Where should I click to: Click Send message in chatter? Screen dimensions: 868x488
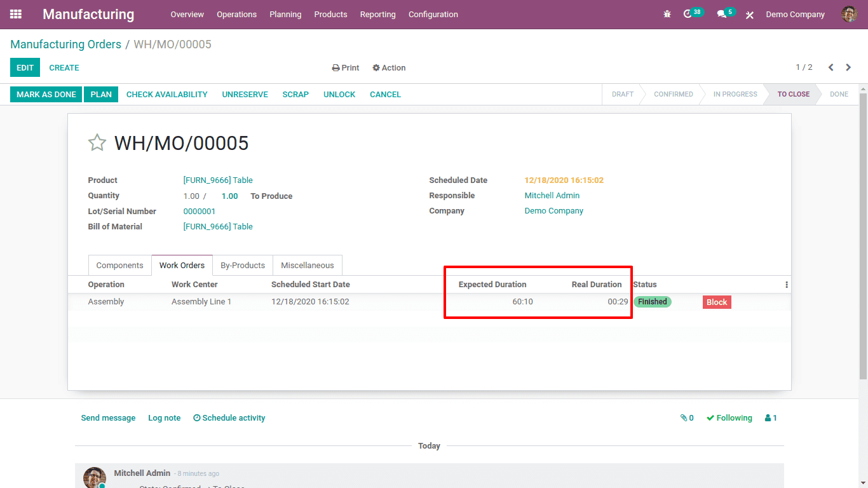click(x=108, y=418)
